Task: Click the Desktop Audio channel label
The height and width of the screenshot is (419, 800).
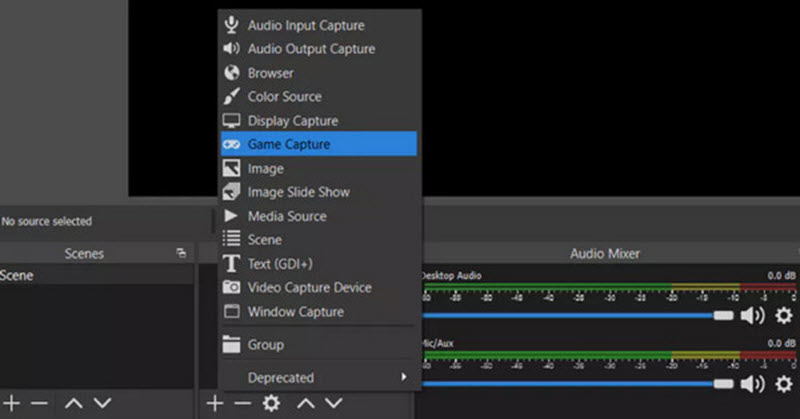Action: (x=452, y=276)
